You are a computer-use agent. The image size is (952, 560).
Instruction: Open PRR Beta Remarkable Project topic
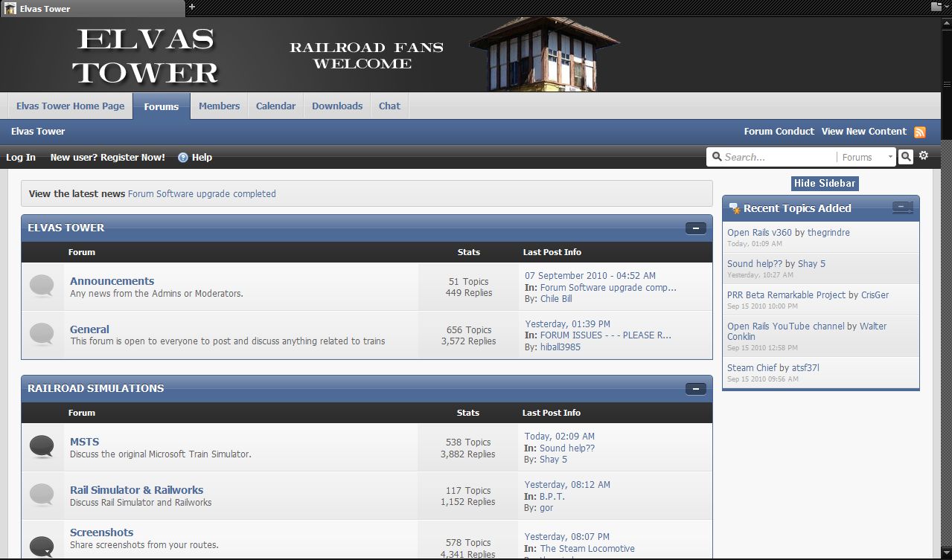786,295
